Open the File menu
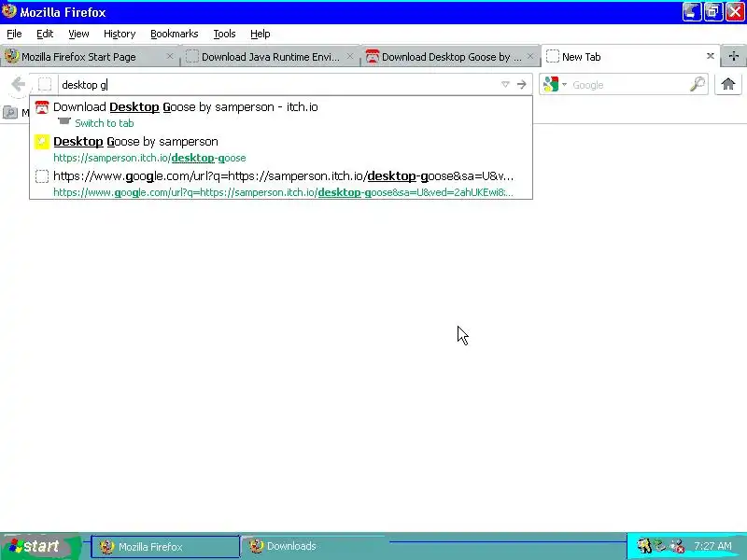747x560 pixels. pos(14,34)
